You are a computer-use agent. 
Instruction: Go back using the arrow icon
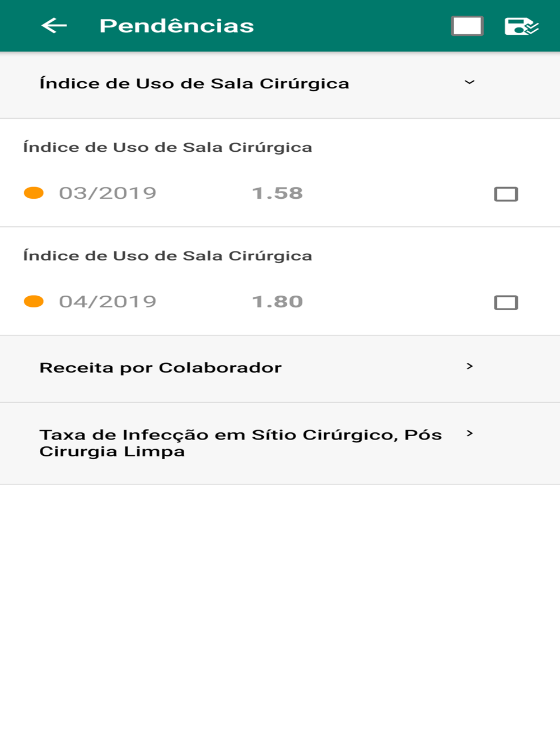[x=54, y=26]
